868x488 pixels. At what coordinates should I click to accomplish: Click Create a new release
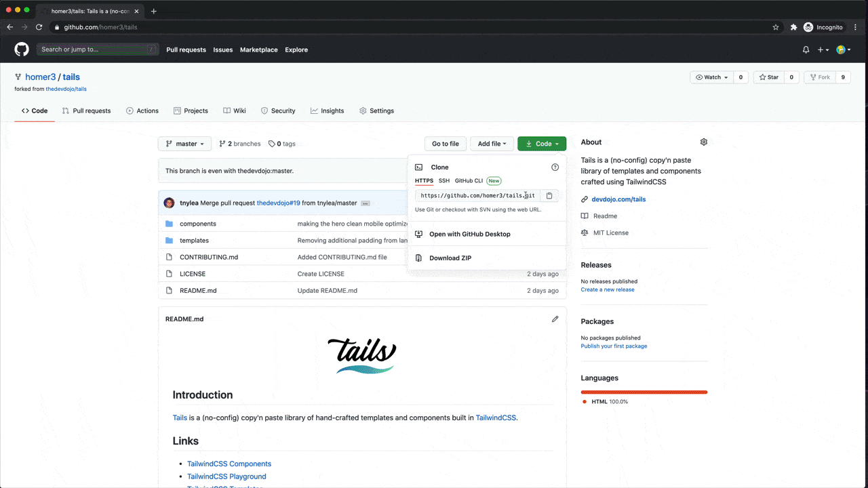[608, 289]
